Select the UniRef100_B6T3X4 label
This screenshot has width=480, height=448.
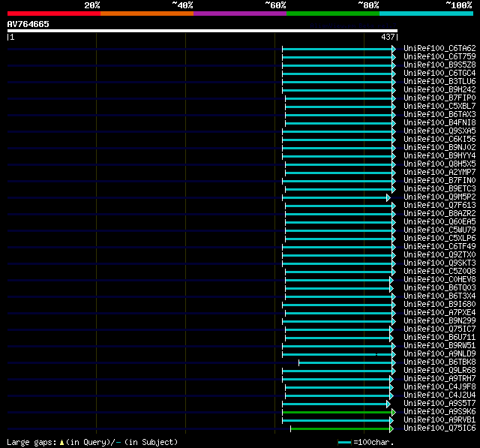[x=439, y=296]
